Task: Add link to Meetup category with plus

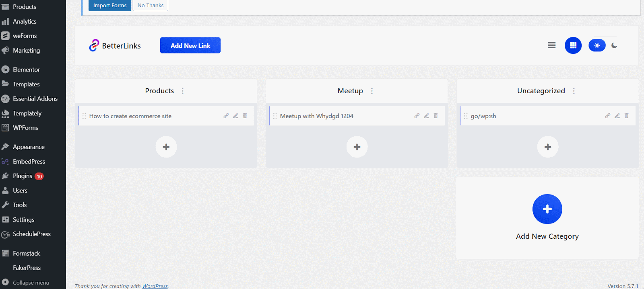Action: tap(357, 147)
